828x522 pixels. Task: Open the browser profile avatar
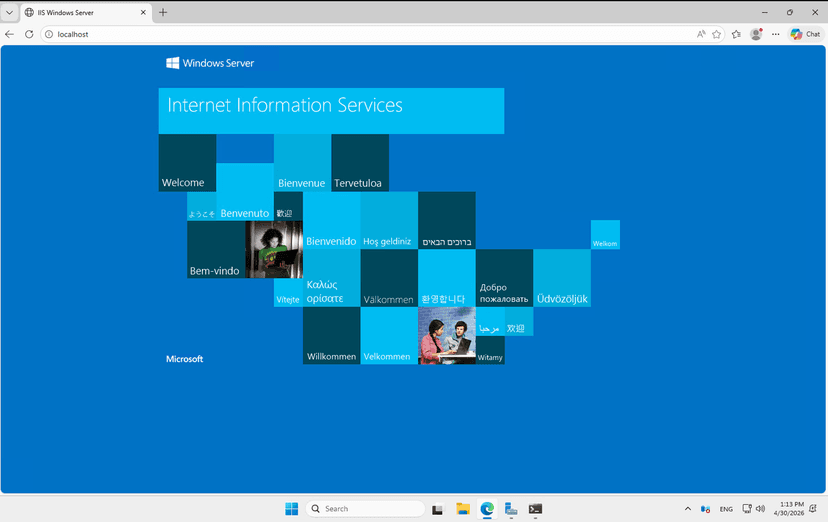tap(756, 34)
